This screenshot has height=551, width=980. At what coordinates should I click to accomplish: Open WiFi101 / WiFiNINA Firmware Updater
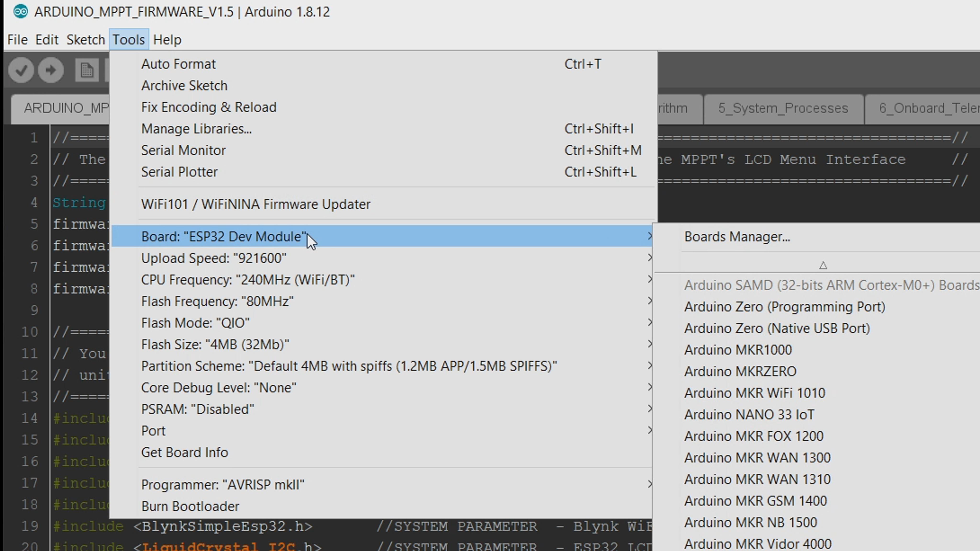click(384, 204)
